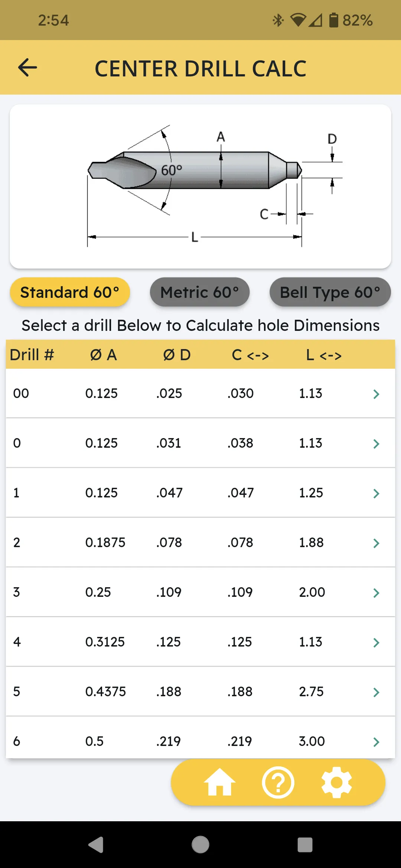The height and width of the screenshot is (868, 401).
Task: Switch to Bell Type 60° tab
Action: click(330, 292)
